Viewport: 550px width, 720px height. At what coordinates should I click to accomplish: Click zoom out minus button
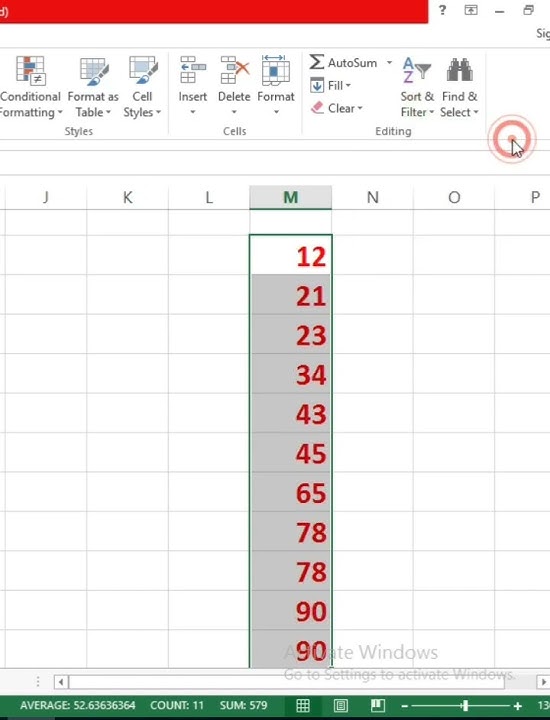click(x=404, y=706)
